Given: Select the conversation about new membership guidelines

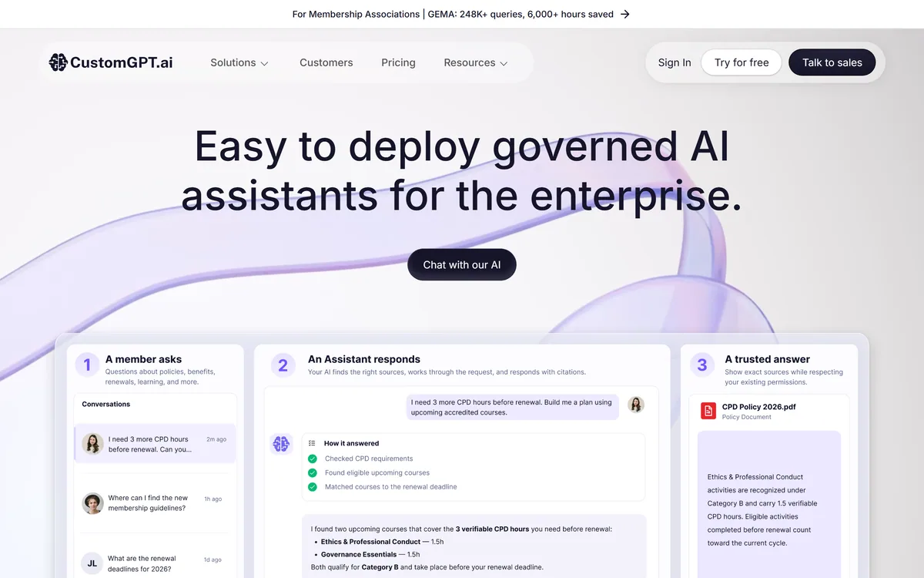Looking at the screenshot, I should (x=155, y=503).
